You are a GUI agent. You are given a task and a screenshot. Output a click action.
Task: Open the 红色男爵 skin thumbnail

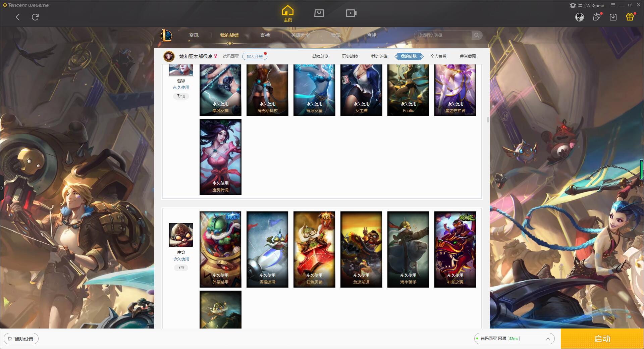[x=314, y=249]
